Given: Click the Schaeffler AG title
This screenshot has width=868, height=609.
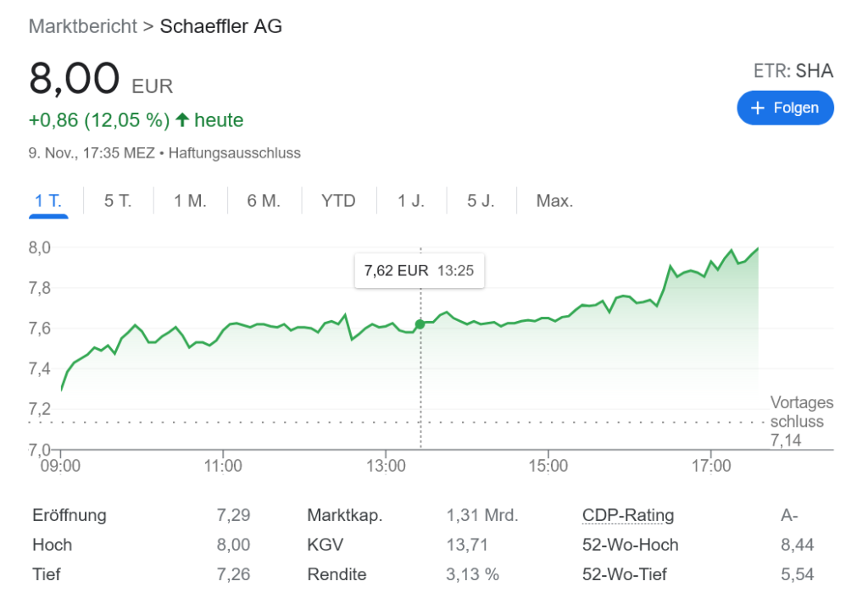Looking at the screenshot, I should click(x=220, y=26).
